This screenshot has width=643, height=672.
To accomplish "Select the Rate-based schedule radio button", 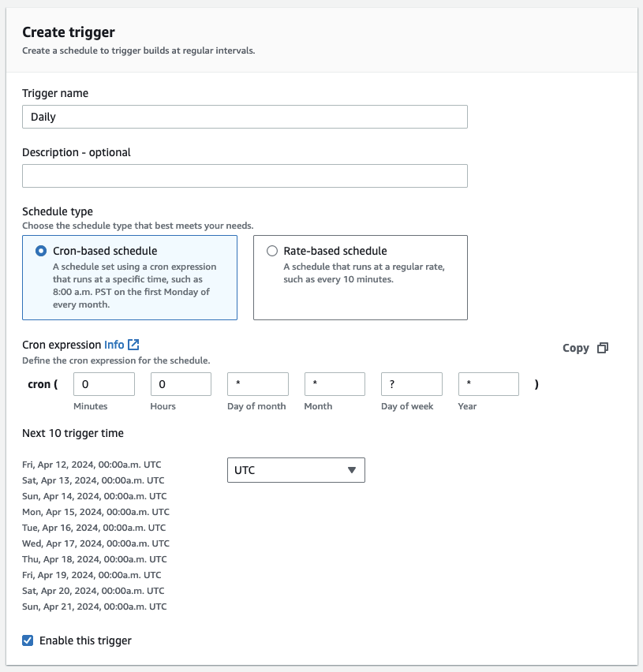I will (x=272, y=251).
